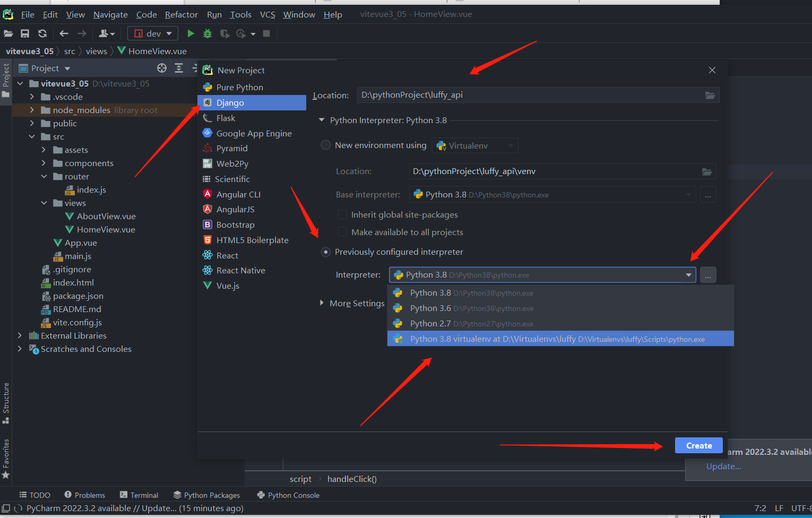The width and height of the screenshot is (812, 518).
Task: Click the Run with Coverage icon
Action: pos(225,33)
